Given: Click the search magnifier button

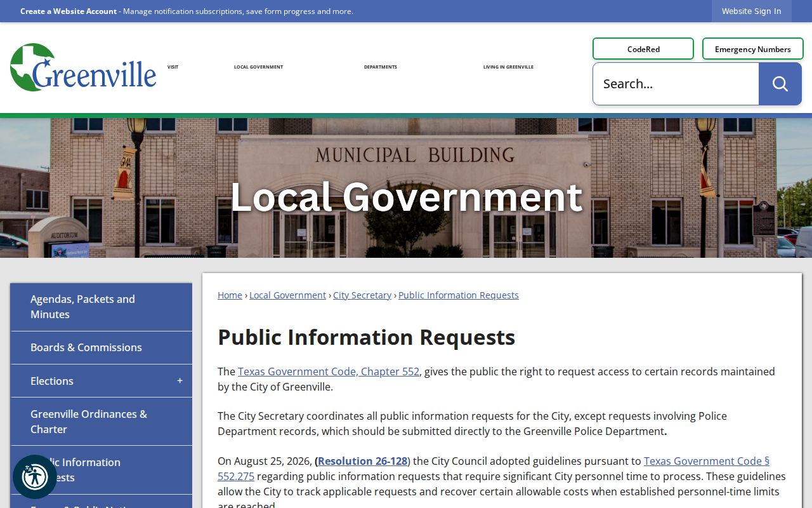Looking at the screenshot, I should 780,84.
